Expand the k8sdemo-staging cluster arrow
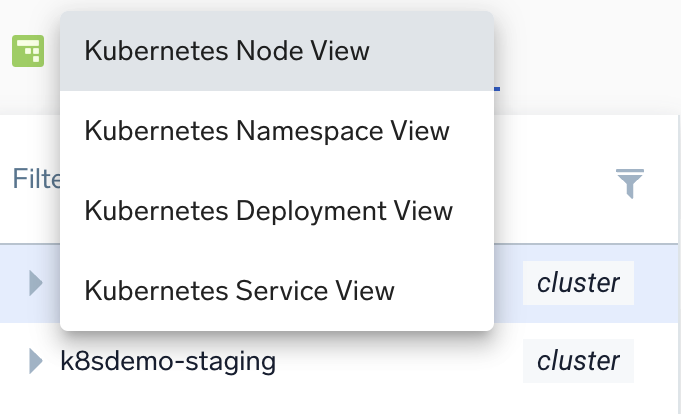The height and width of the screenshot is (414, 681). (x=37, y=361)
